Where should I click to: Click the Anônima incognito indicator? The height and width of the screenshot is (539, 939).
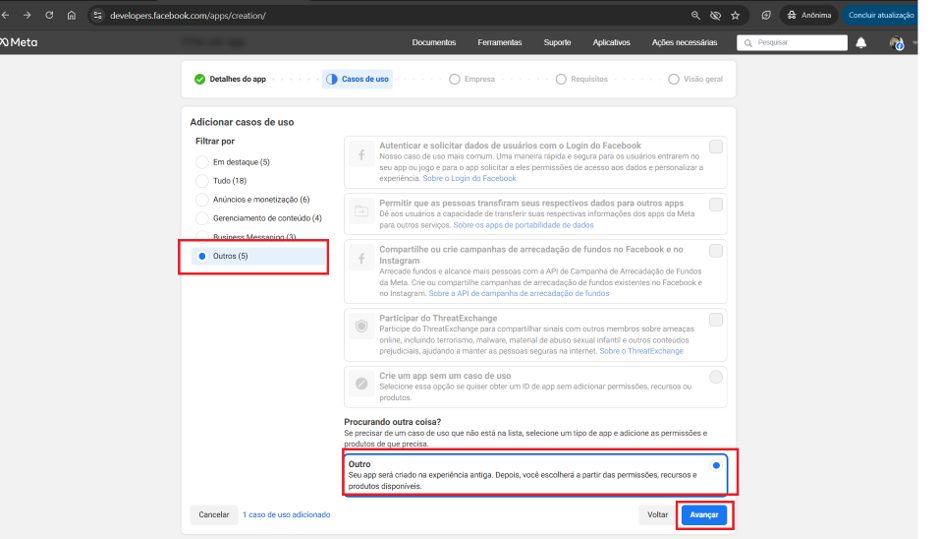pyautogui.click(x=809, y=16)
